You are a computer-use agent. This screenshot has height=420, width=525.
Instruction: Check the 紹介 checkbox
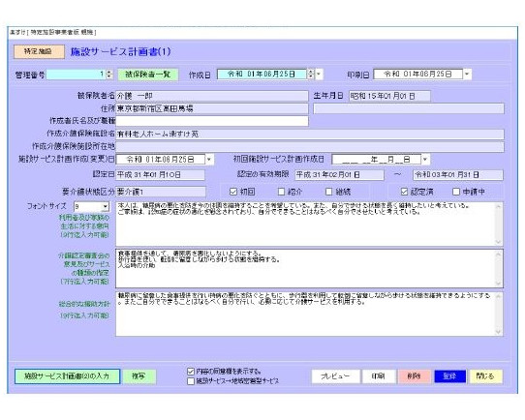click(x=281, y=192)
